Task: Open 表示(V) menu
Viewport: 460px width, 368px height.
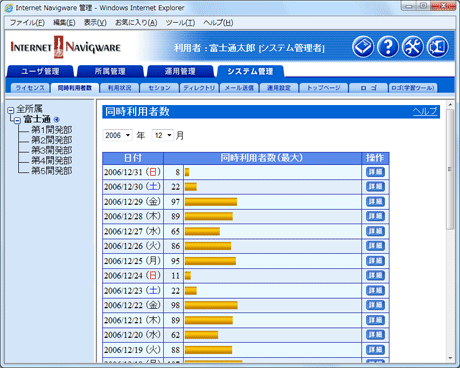Action: (95, 23)
